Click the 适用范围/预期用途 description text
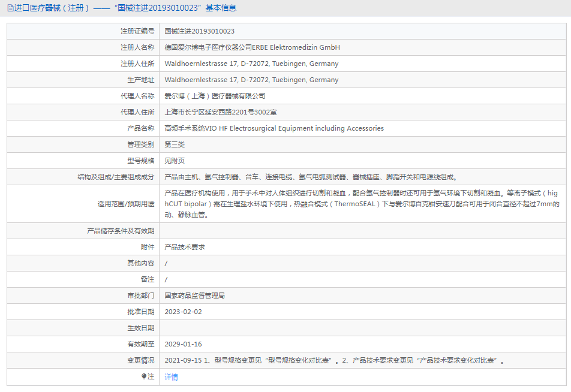Screen dimensions: 571x392 click(x=362, y=204)
